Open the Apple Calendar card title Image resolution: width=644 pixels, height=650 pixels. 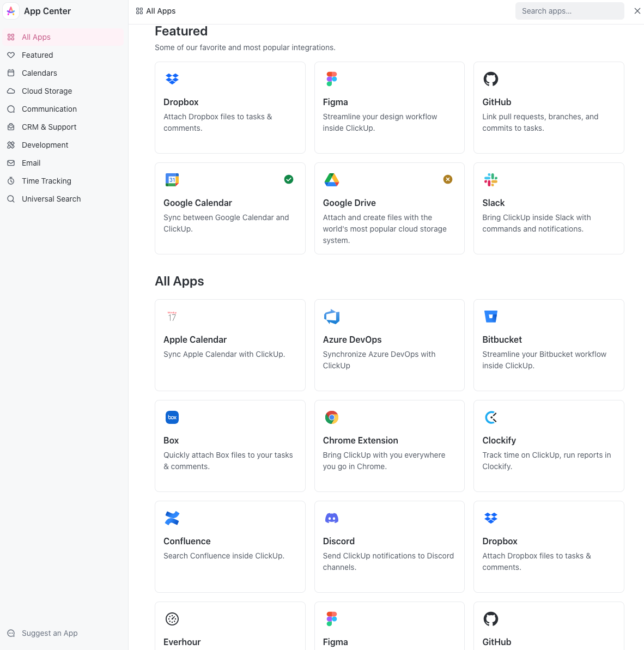[195, 339]
